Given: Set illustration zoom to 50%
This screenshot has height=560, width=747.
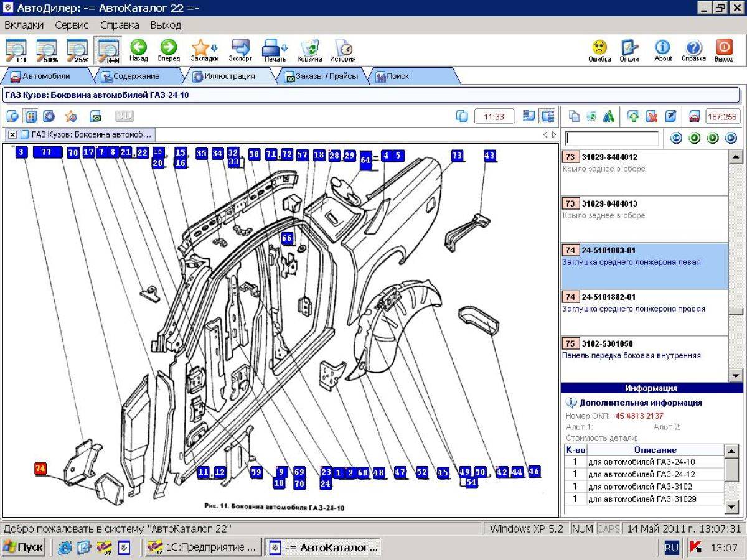Looking at the screenshot, I should coord(47,50).
